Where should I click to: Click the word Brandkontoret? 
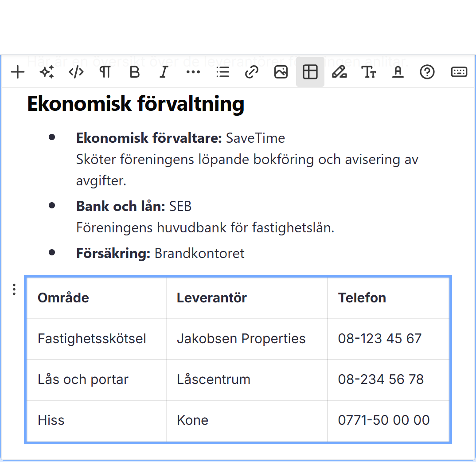coord(199,253)
